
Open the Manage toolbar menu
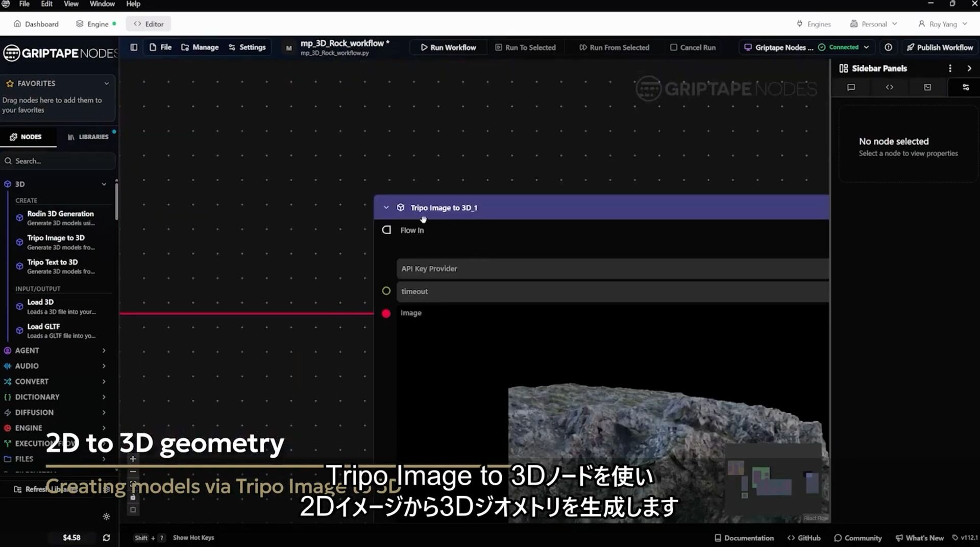tap(200, 47)
